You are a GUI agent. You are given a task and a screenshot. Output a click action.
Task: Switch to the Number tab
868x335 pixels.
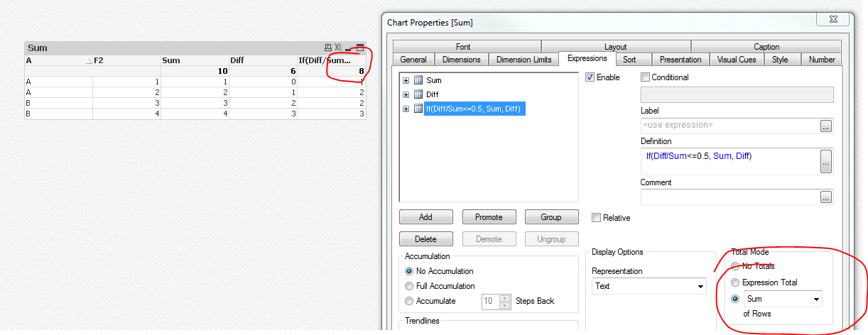coord(822,60)
